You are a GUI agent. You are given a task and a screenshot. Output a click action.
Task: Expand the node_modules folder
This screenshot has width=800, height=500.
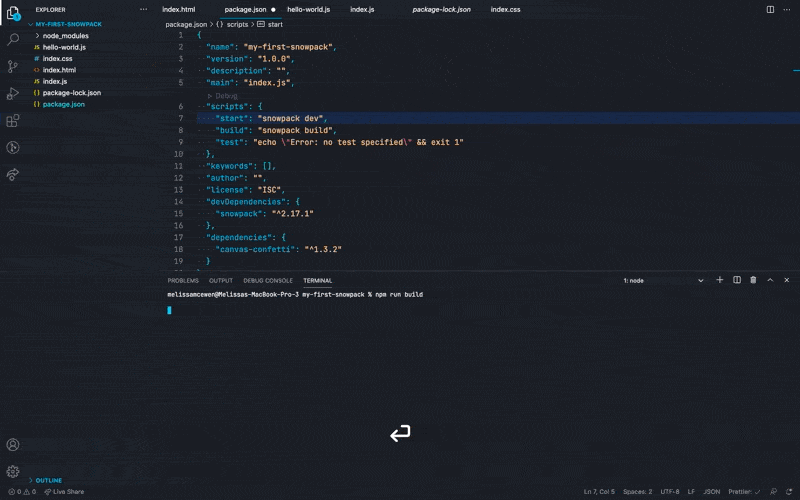(65, 35)
